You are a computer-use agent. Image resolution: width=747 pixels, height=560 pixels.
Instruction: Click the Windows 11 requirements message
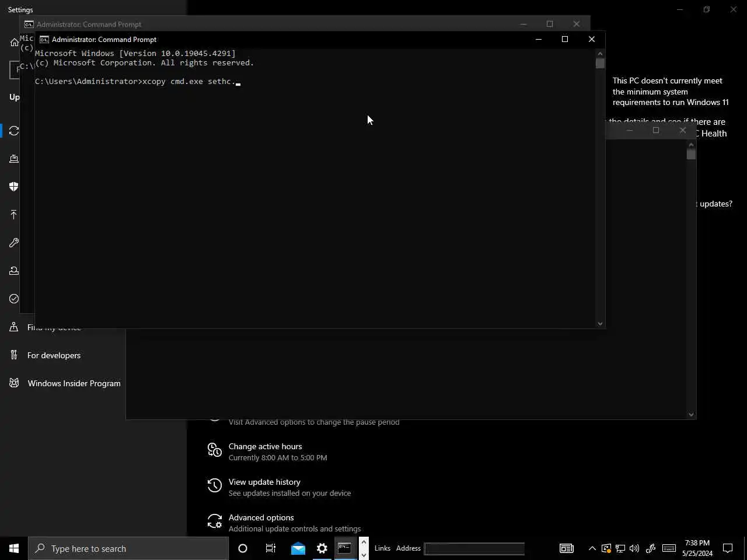click(671, 92)
